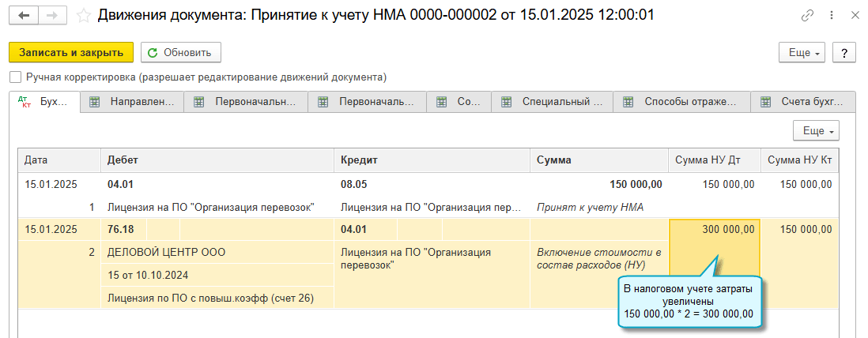Expand the table's Еще dropdown menu

click(x=816, y=130)
